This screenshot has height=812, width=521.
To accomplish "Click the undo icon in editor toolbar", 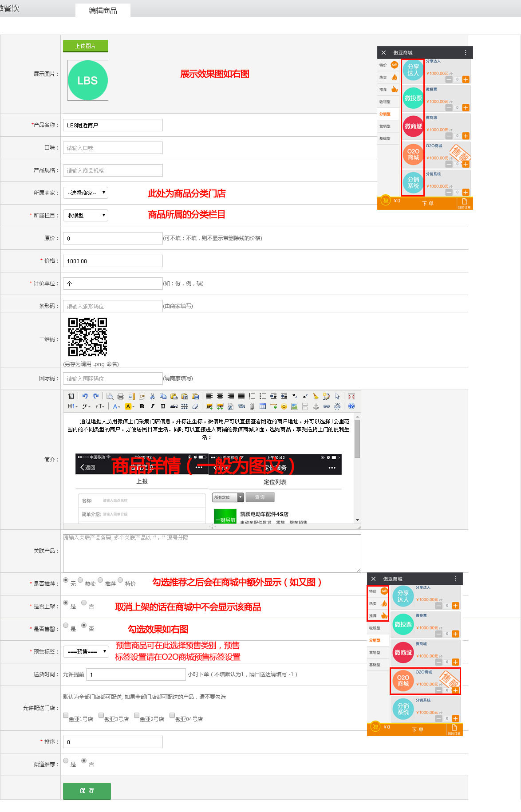I will (85, 396).
